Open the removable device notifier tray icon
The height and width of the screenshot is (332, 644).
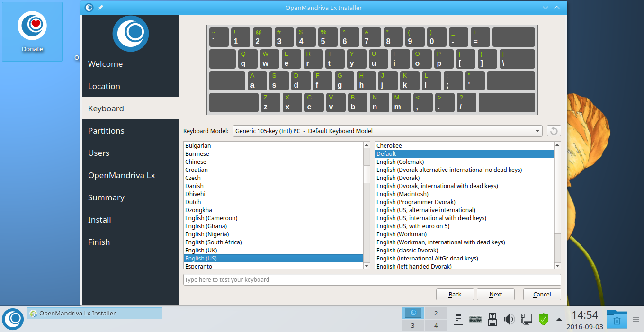(492, 319)
